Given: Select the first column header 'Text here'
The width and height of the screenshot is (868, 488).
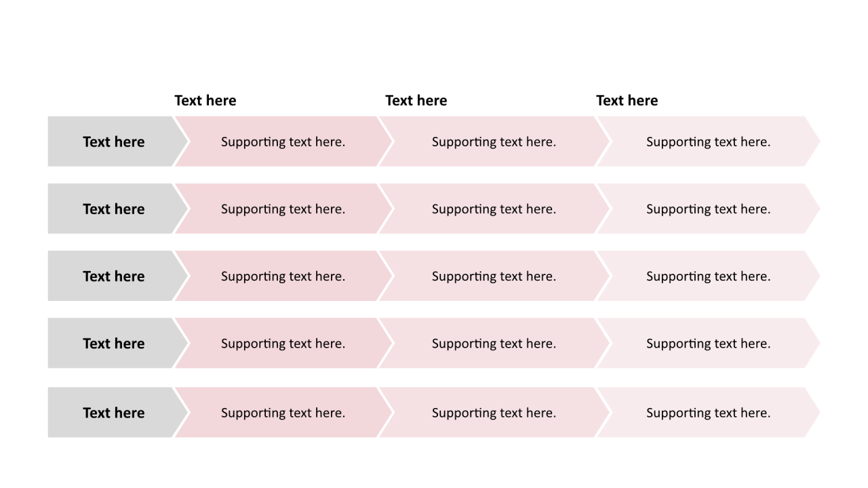Looking at the screenshot, I should tap(205, 100).
